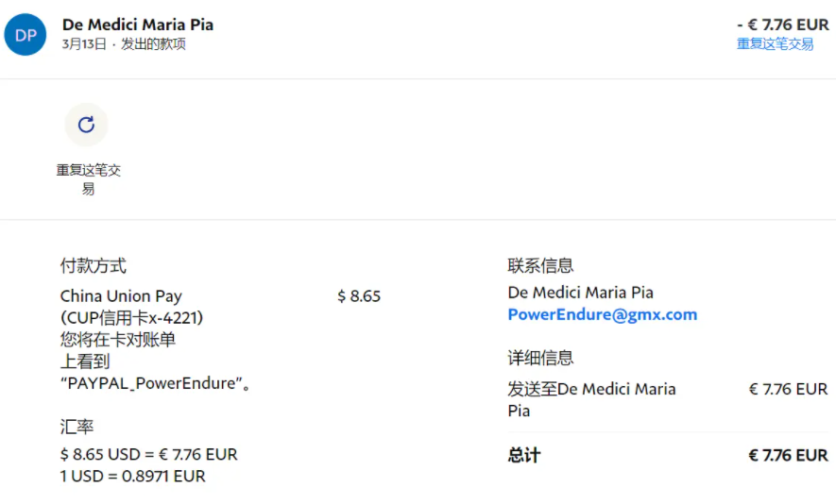Viewport: 836px width, 504px height.
Task: Click the China Union Pay payment method
Action: [121, 296]
